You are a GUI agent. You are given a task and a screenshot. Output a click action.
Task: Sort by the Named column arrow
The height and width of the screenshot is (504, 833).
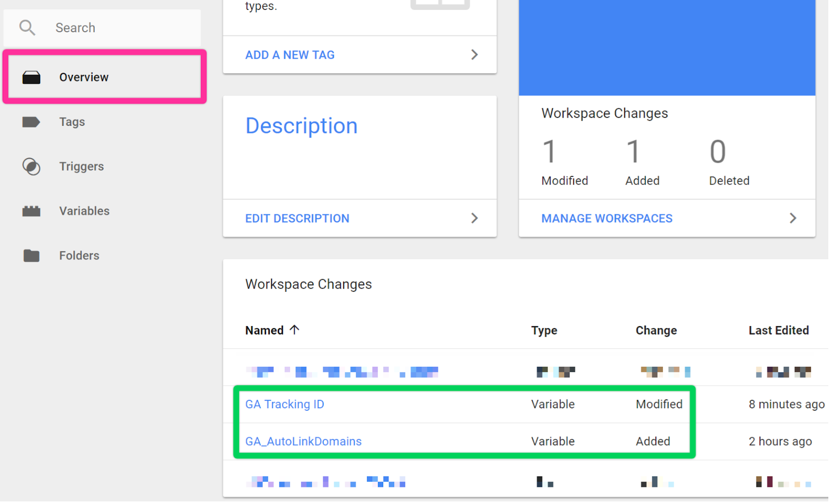295,330
